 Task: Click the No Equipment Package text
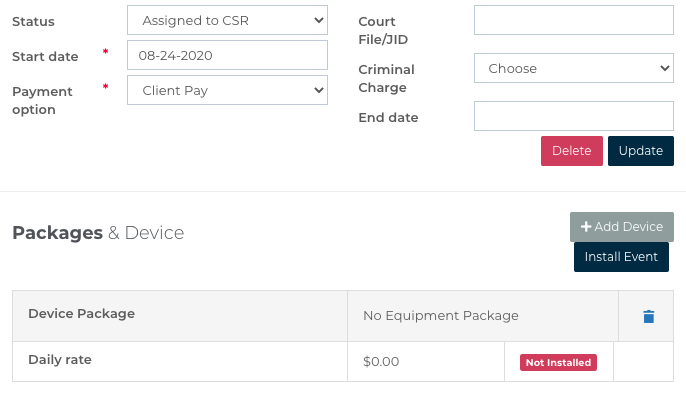440,316
